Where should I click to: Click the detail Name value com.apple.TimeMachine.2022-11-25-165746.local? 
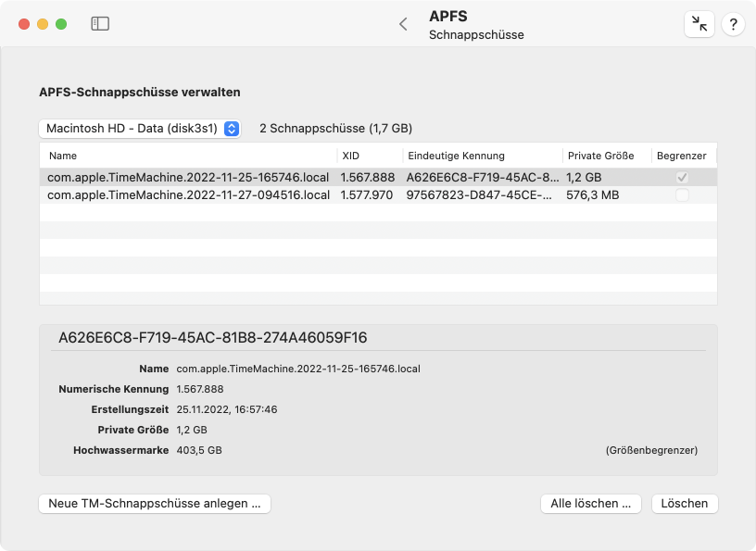pyautogui.click(x=298, y=369)
